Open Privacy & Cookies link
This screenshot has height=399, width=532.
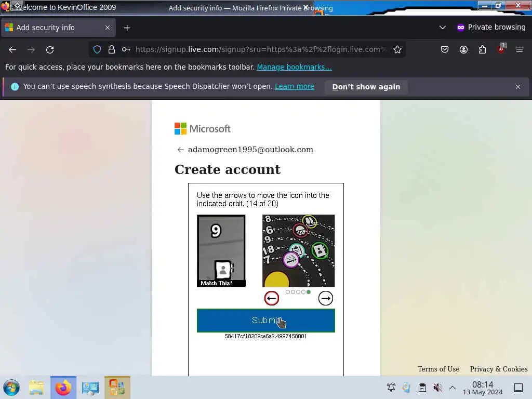498,369
